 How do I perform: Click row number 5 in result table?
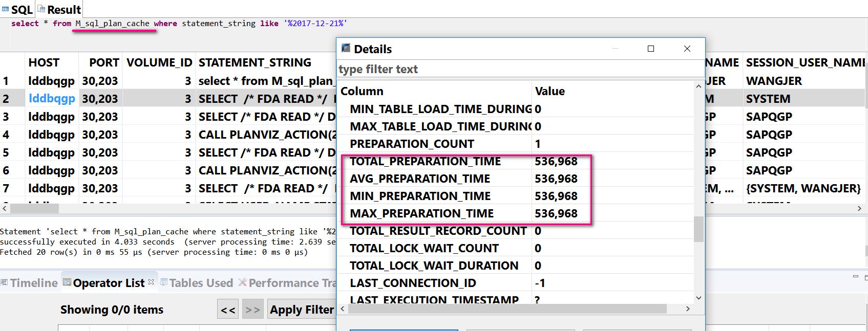tap(6, 152)
